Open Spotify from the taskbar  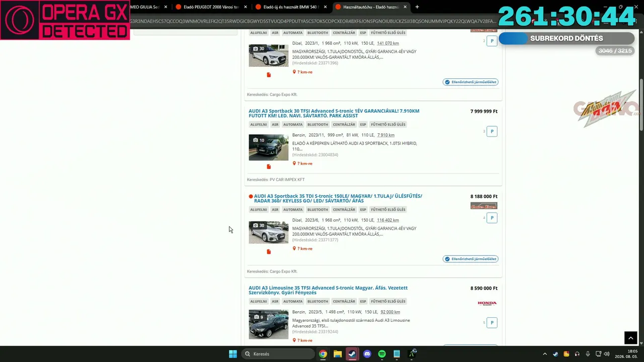click(382, 354)
